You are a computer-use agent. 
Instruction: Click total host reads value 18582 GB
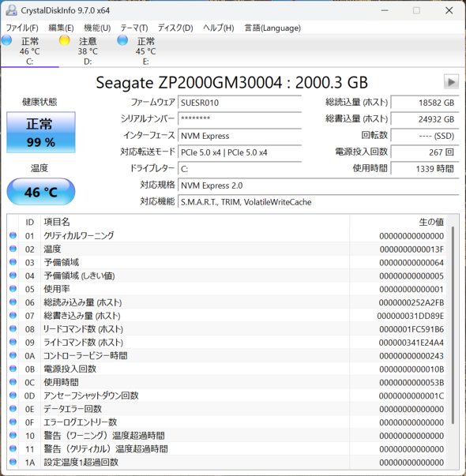click(x=425, y=103)
